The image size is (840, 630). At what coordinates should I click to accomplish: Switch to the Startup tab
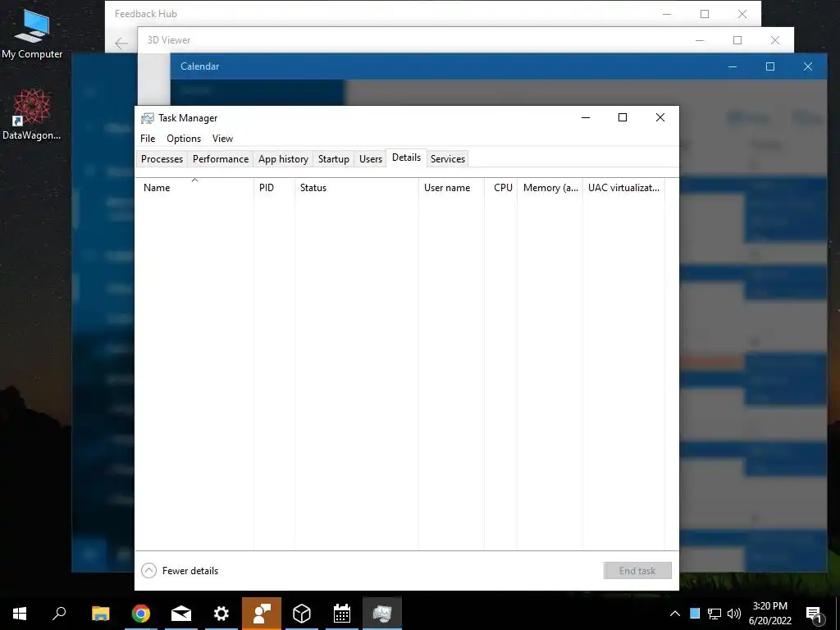coord(334,159)
